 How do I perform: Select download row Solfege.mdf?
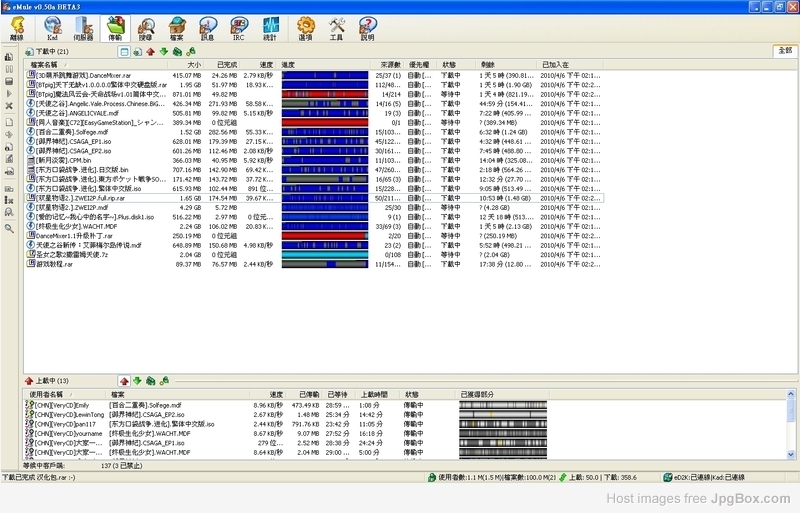314,132
